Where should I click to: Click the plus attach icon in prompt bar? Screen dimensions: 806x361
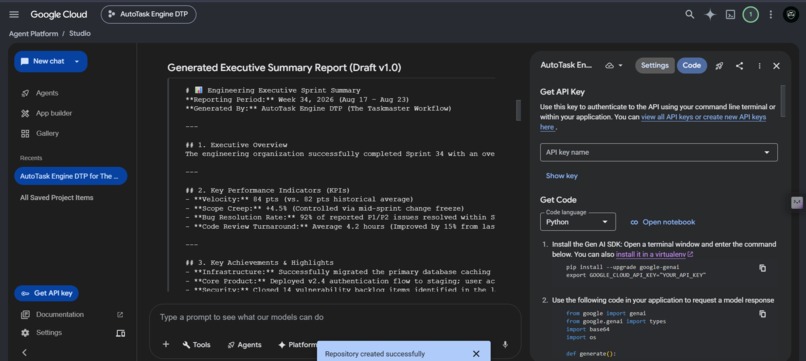pos(166,345)
